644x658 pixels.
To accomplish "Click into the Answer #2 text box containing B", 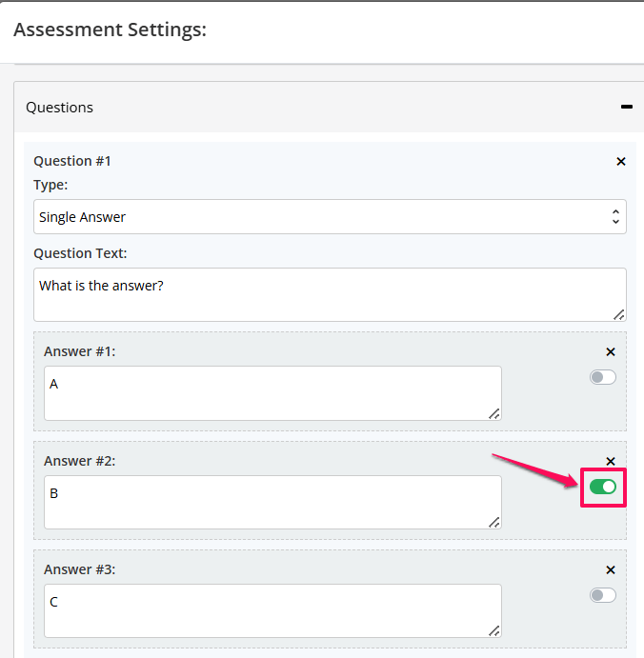I will point(272,503).
